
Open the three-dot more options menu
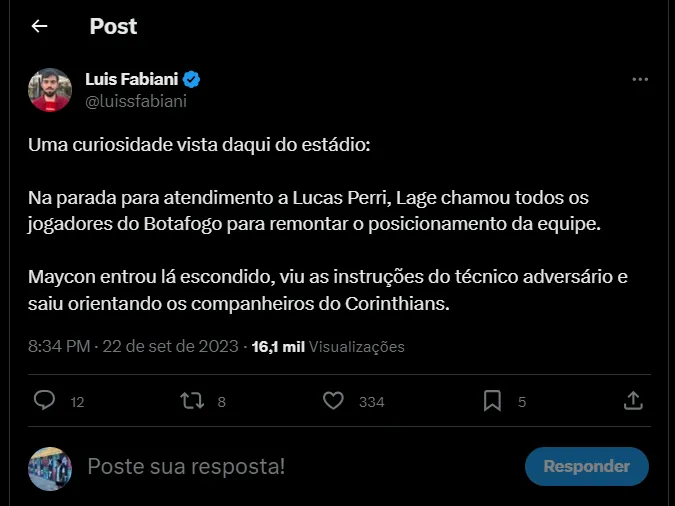640,80
